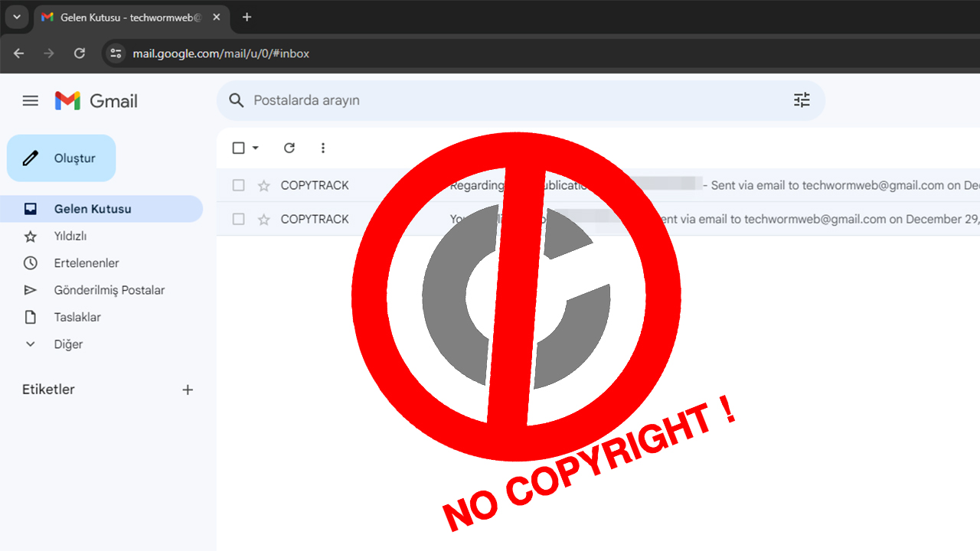Click the search magnifier icon
980x551 pixels.
coord(237,100)
